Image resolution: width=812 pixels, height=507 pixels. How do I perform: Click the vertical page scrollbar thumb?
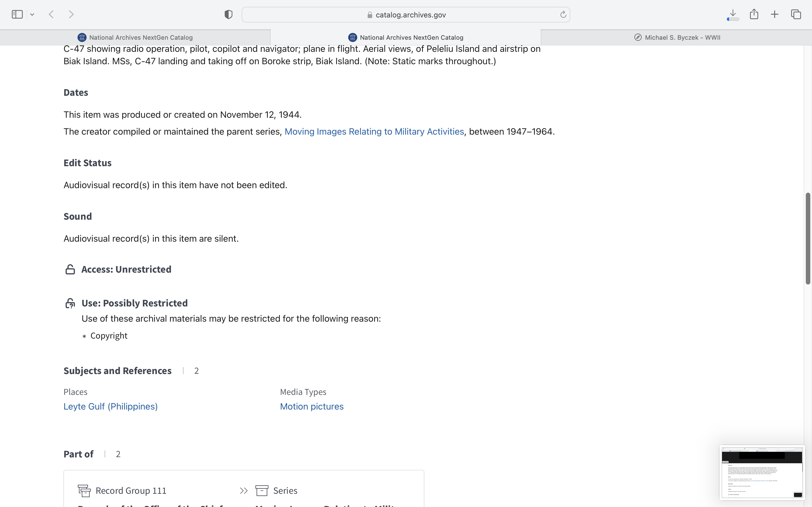pos(808,238)
